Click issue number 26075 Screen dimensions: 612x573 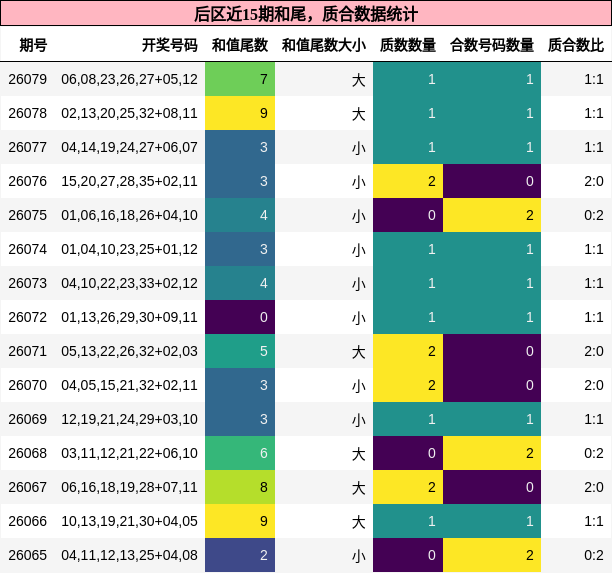[x=27, y=215]
